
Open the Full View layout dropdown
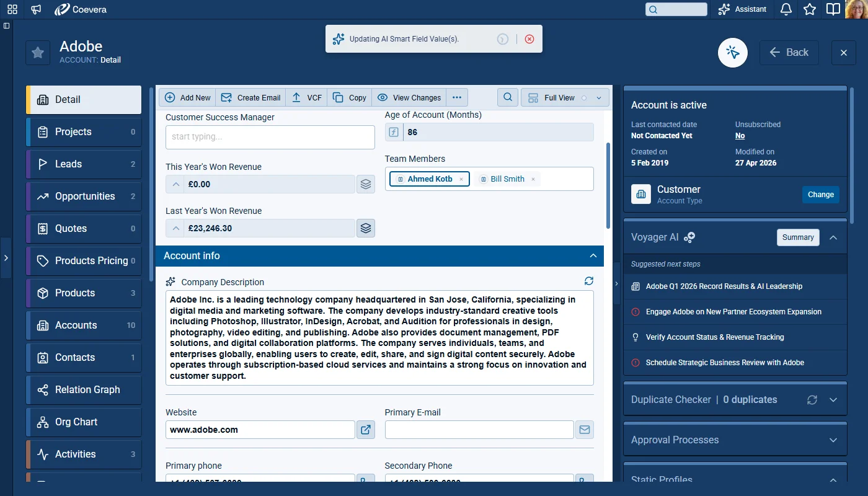pyautogui.click(x=565, y=97)
